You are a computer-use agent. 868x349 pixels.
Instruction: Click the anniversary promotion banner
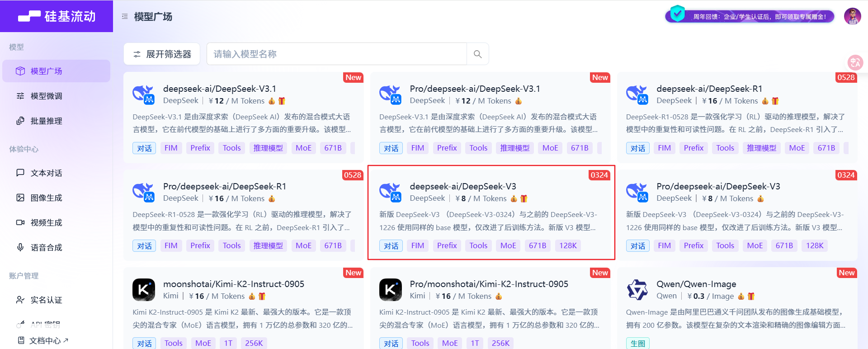[750, 16]
